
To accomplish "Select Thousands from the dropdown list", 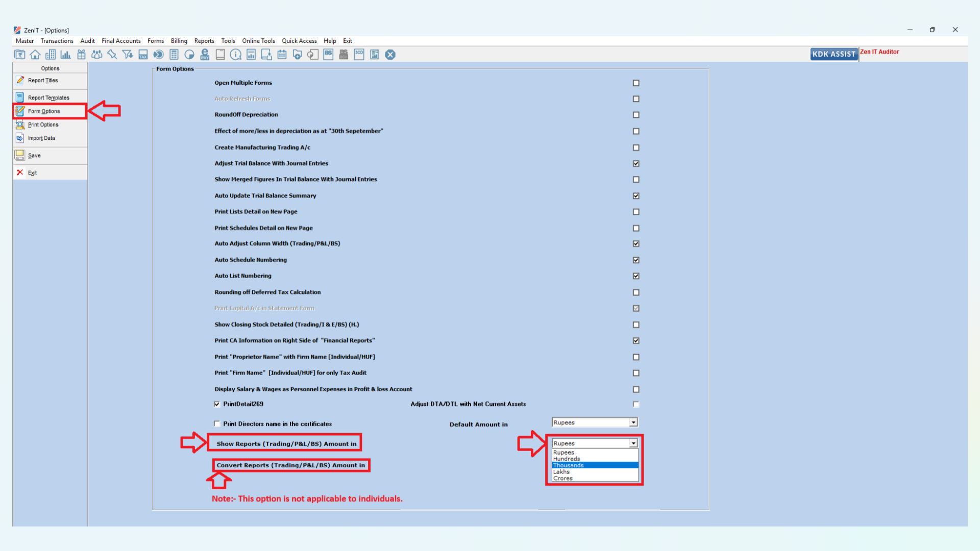I will coord(595,465).
